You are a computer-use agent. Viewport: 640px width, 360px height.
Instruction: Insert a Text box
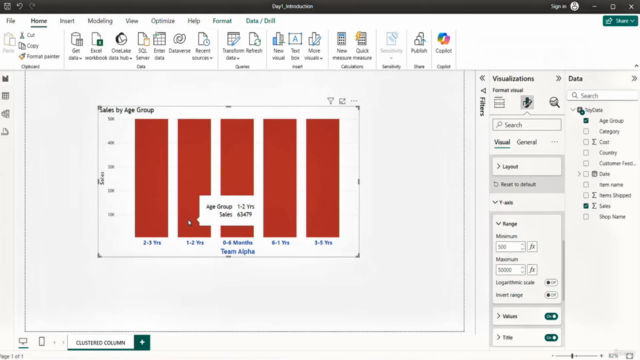click(295, 46)
